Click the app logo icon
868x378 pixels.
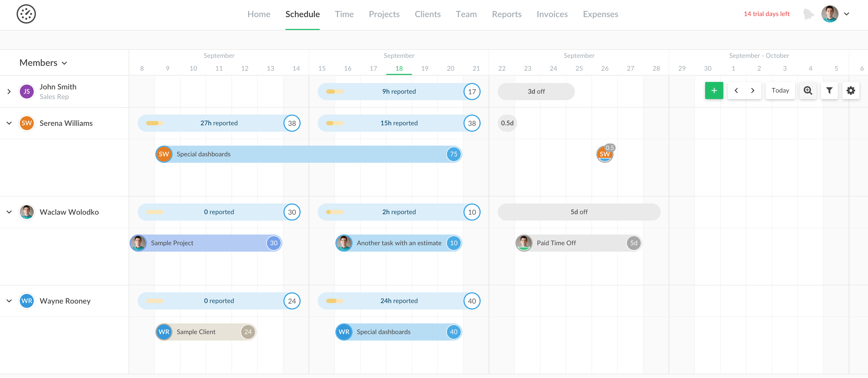(x=26, y=14)
